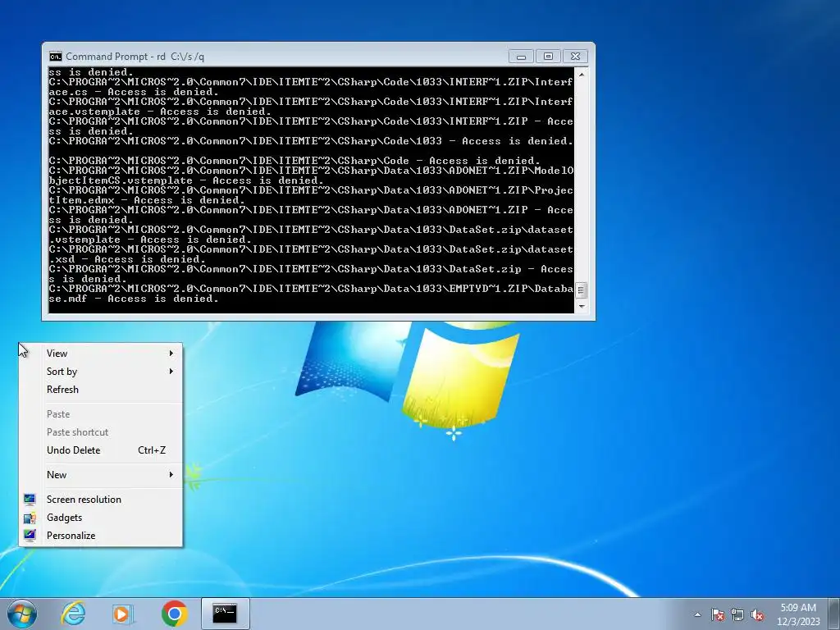This screenshot has width=840, height=630.
Task: Open Gadgets from the context menu
Action: (101, 518)
